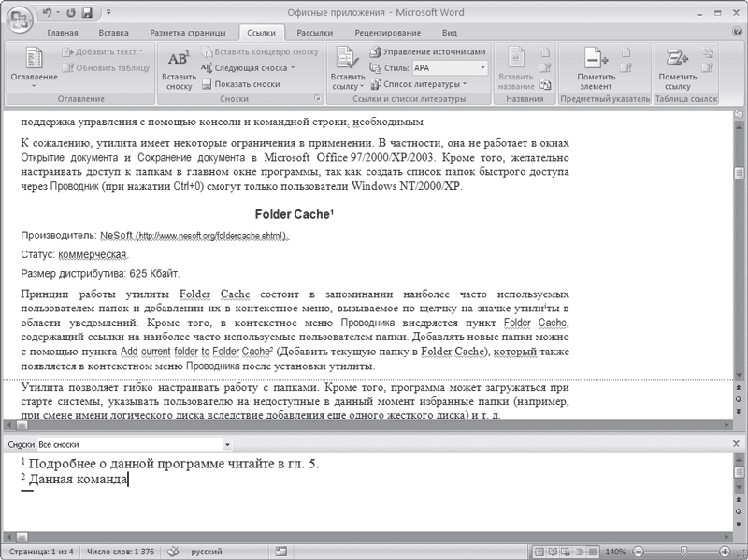Viewport: 748px width, 560px height.
Task: Open Вид tab
Action: 450,33
